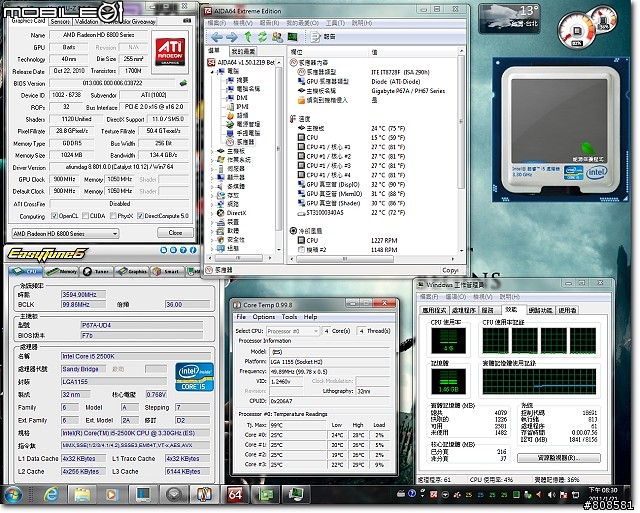Collapse the top computer node in AIDA64 tree
The width and height of the screenshot is (640, 513).
click(212, 71)
